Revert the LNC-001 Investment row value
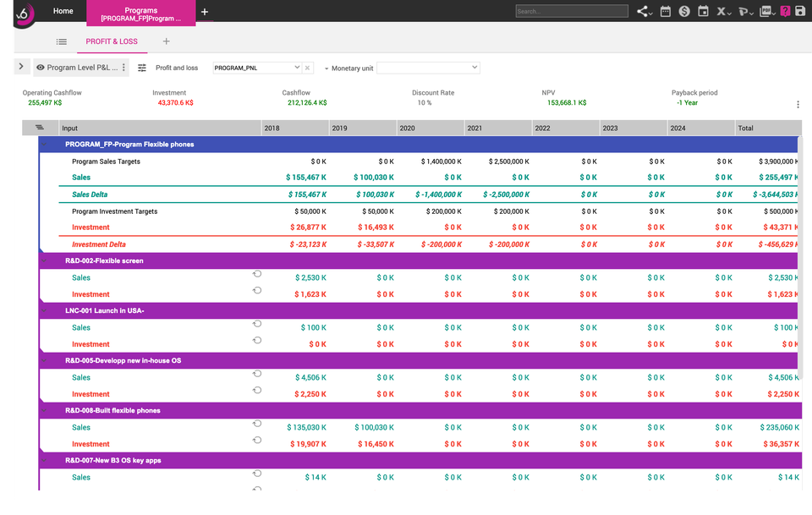The height and width of the screenshot is (515, 812). coord(256,341)
